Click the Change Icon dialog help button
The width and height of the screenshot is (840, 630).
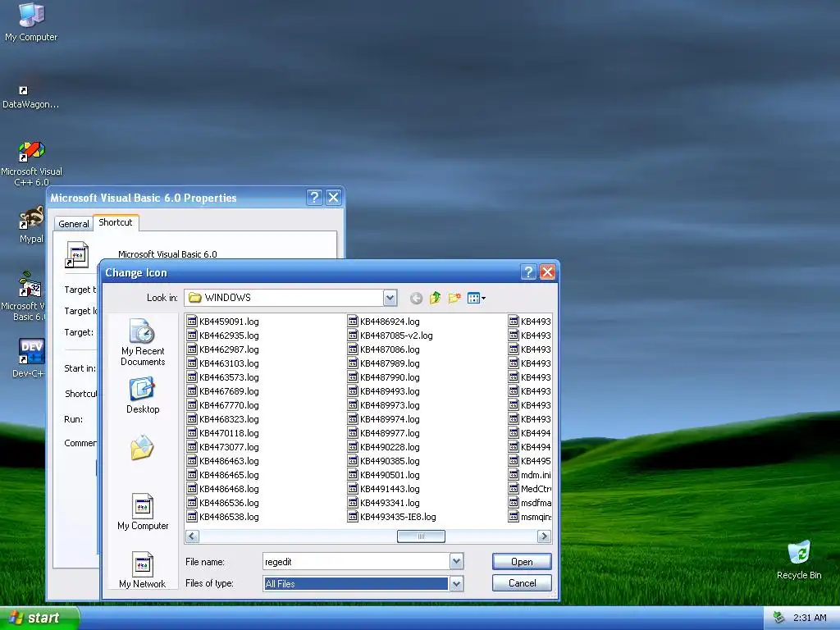pos(528,272)
